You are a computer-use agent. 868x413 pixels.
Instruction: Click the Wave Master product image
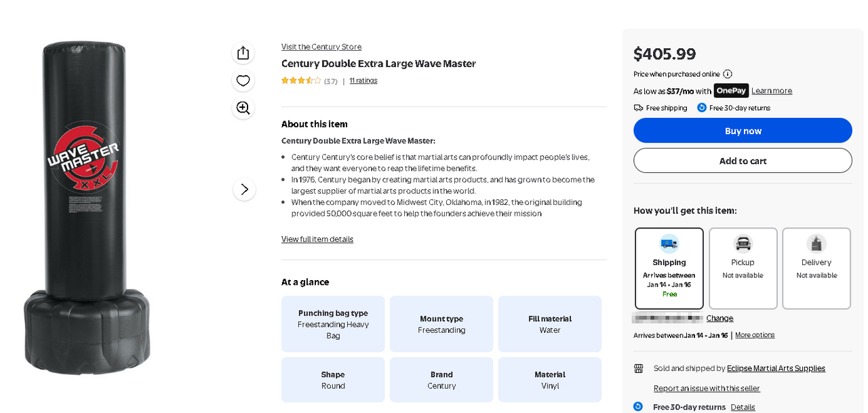[x=87, y=207]
